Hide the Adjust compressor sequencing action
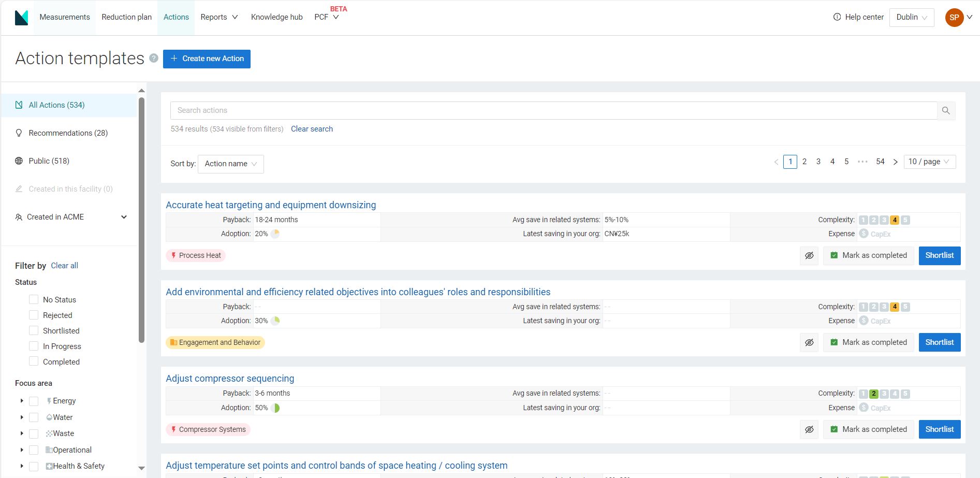Image resolution: width=980 pixels, height=478 pixels. pyautogui.click(x=809, y=429)
